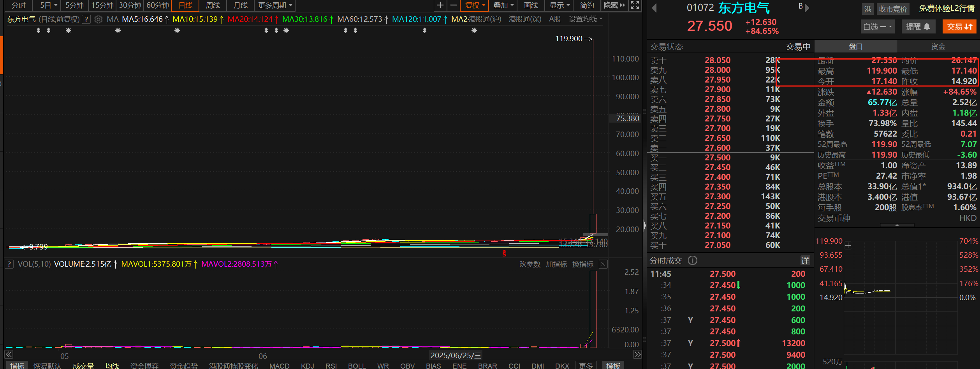Switch to 分时 intraday tab
980x369 pixels.
point(18,5)
